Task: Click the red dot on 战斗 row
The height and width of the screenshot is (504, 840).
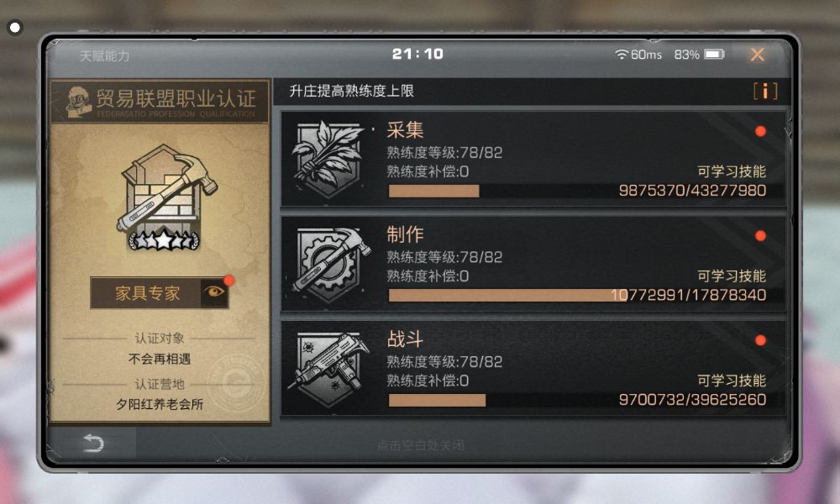Action: point(760,341)
